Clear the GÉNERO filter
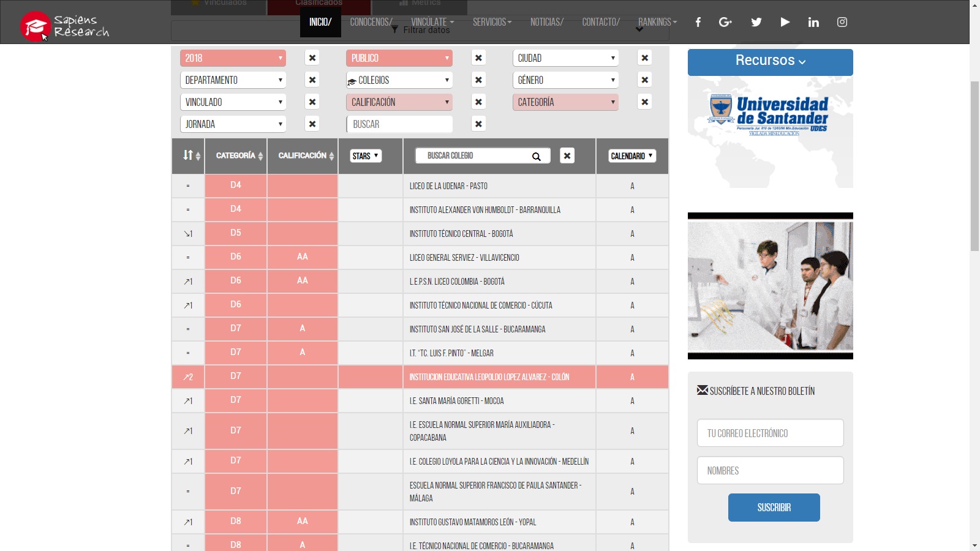The width and height of the screenshot is (980, 551). point(645,80)
